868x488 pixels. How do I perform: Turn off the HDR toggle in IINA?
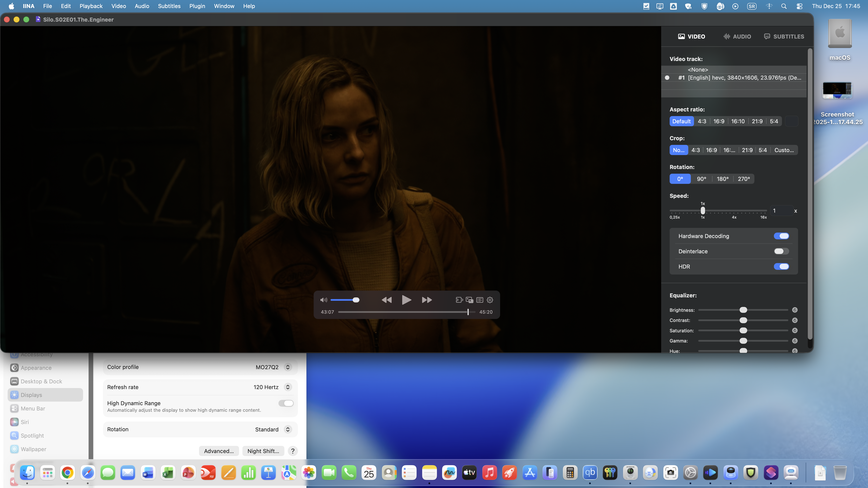[x=781, y=266]
